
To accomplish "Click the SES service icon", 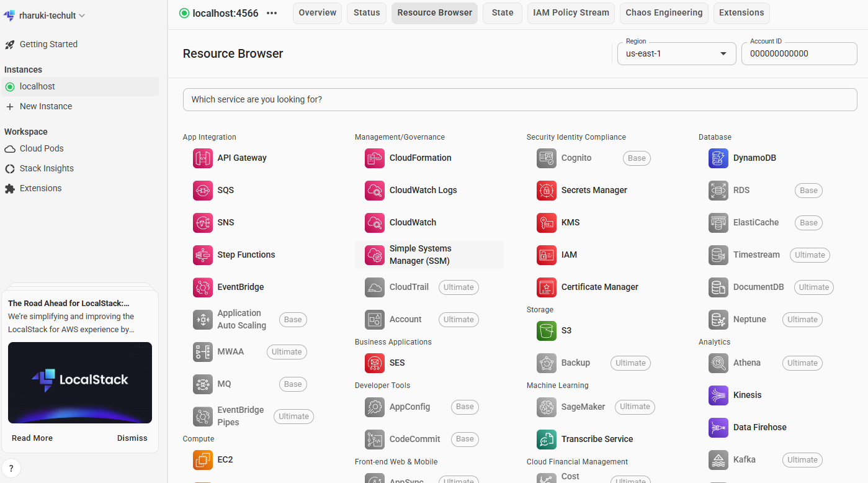I will tap(375, 363).
